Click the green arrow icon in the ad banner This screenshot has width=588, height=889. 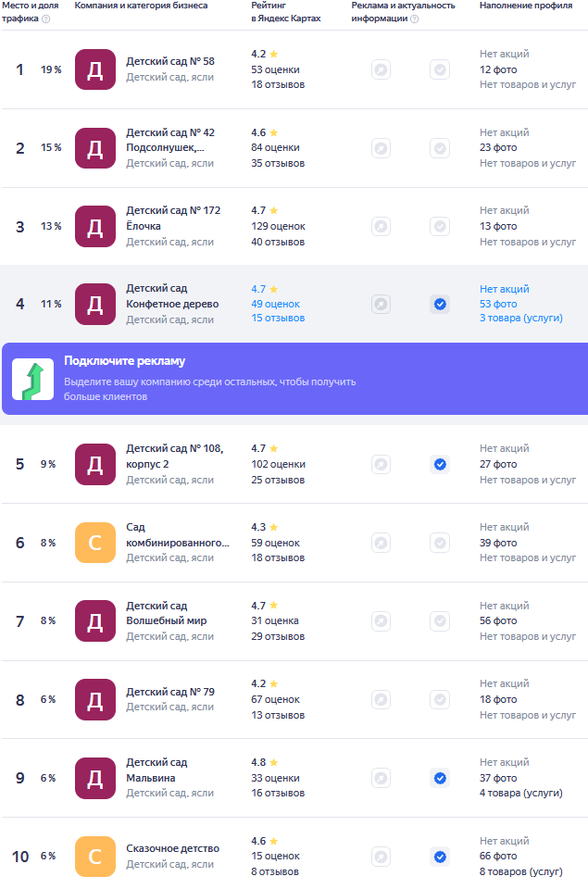(x=33, y=380)
